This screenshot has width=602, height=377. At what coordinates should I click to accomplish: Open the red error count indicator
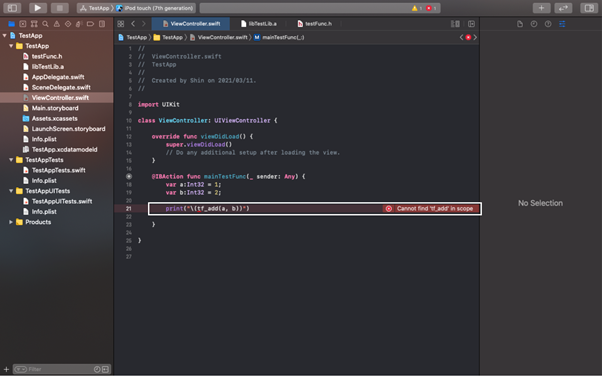(431, 8)
